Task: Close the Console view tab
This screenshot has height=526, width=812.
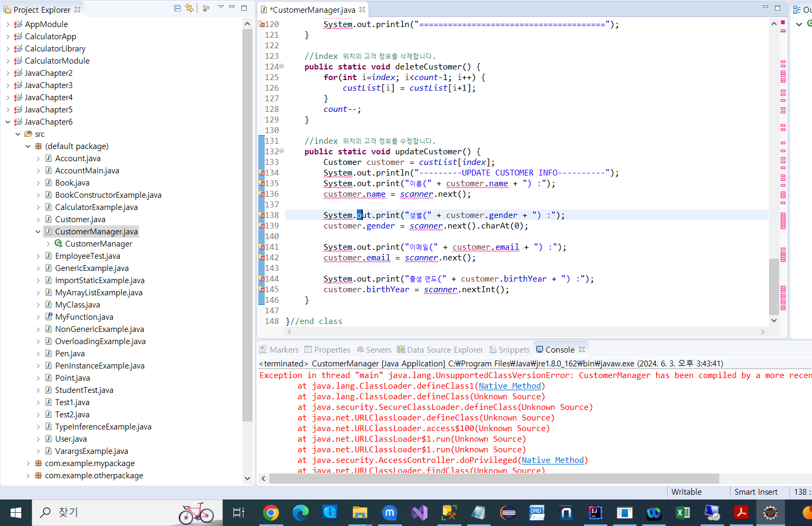Action: click(582, 349)
